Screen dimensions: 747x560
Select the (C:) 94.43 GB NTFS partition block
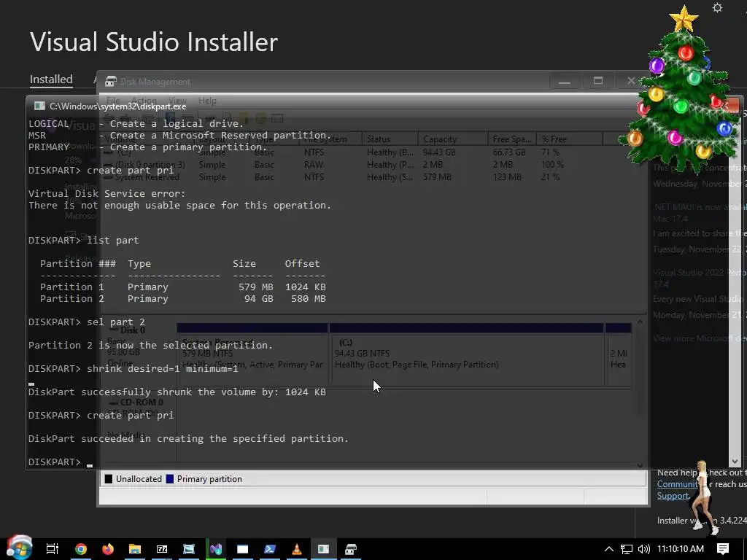pos(467,355)
